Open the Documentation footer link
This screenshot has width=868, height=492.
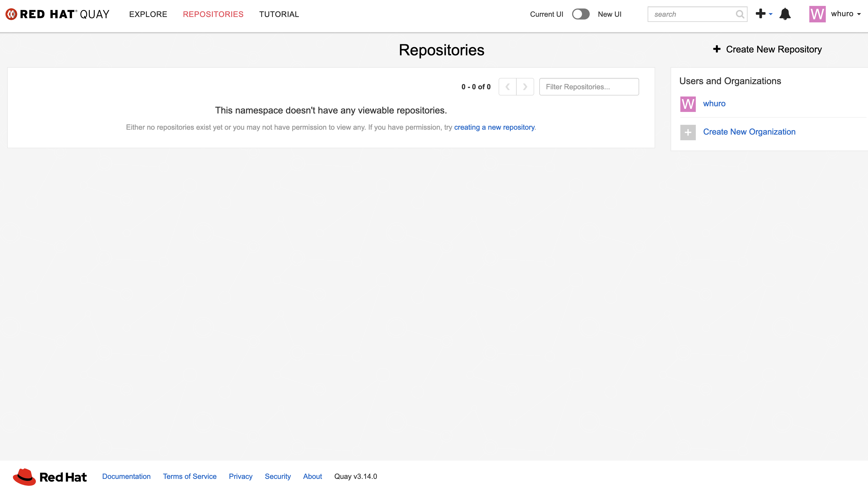pos(126,477)
